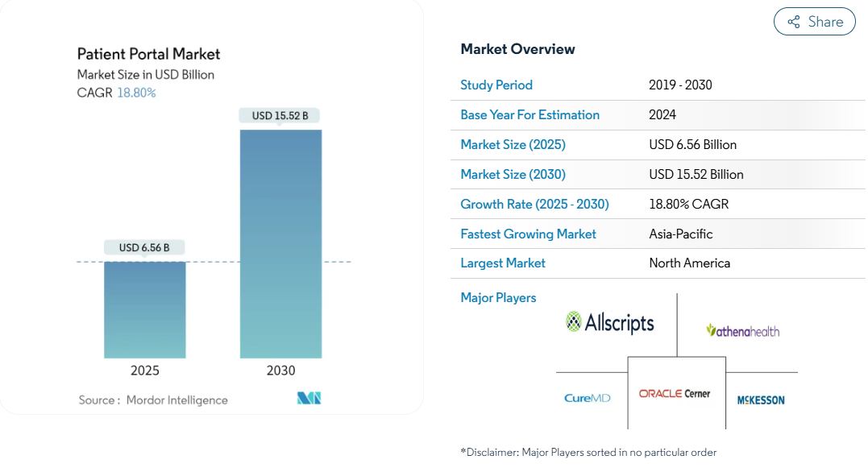The height and width of the screenshot is (472, 868).
Task: Click the Share button
Action: click(x=814, y=22)
